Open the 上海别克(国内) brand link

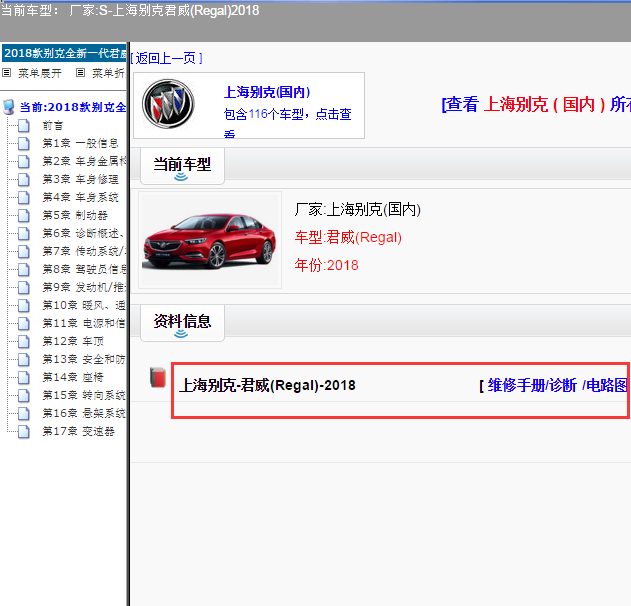[x=267, y=92]
